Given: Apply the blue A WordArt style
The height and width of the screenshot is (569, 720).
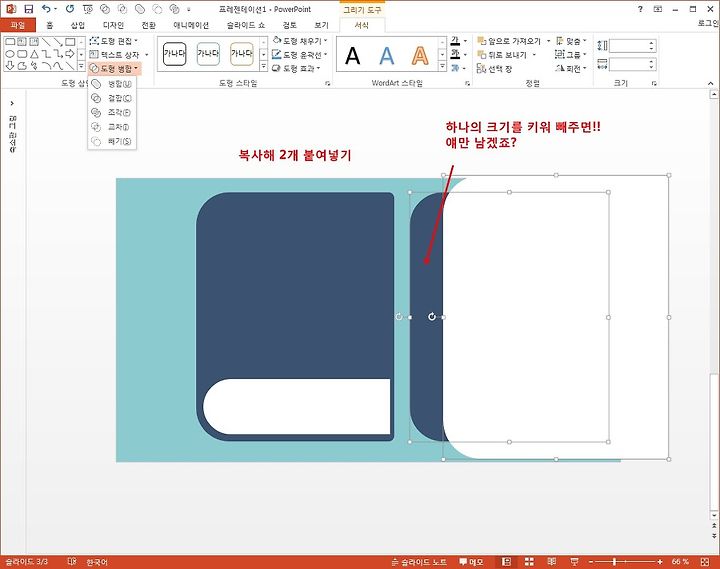Looking at the screenshot, I should click(387, 56).
